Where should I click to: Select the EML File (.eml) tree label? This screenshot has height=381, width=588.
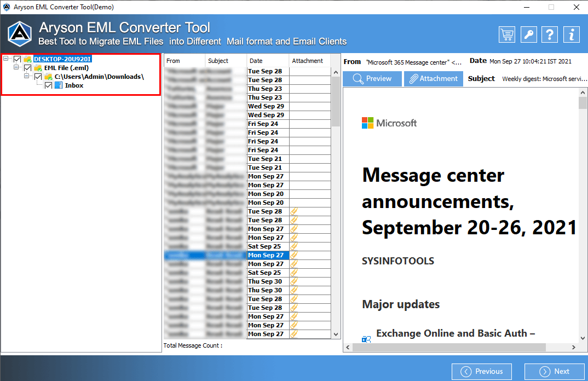(x=66, y=68)
